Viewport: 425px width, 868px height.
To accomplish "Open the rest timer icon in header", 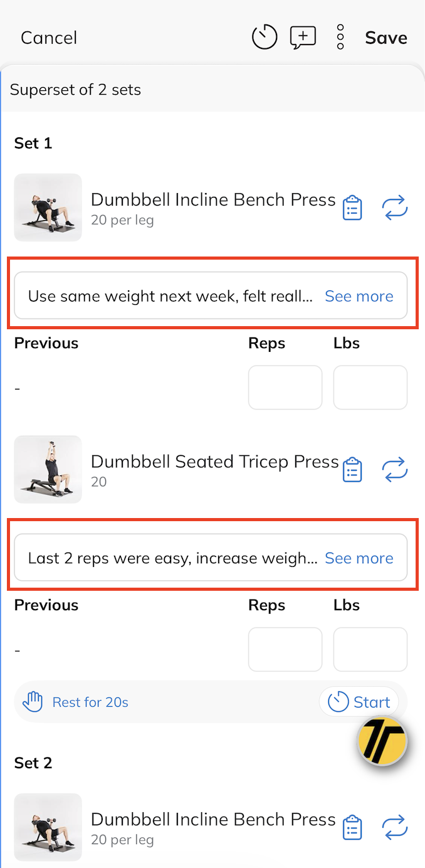I will 265,37.
